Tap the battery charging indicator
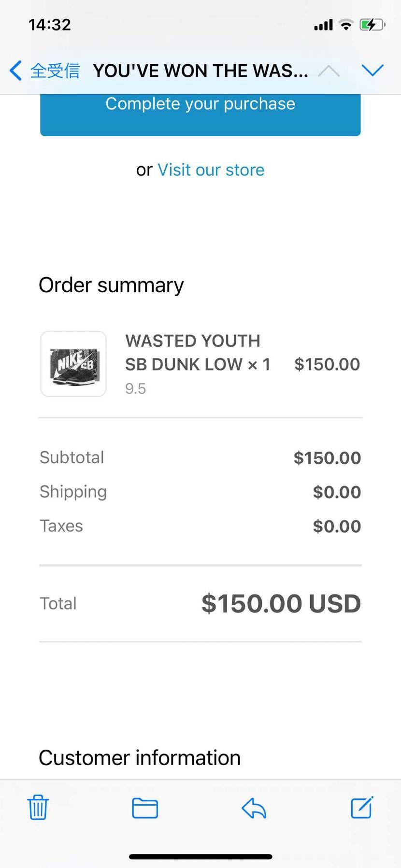The height and width of the screenshot is (868, 401). point(372,25)
